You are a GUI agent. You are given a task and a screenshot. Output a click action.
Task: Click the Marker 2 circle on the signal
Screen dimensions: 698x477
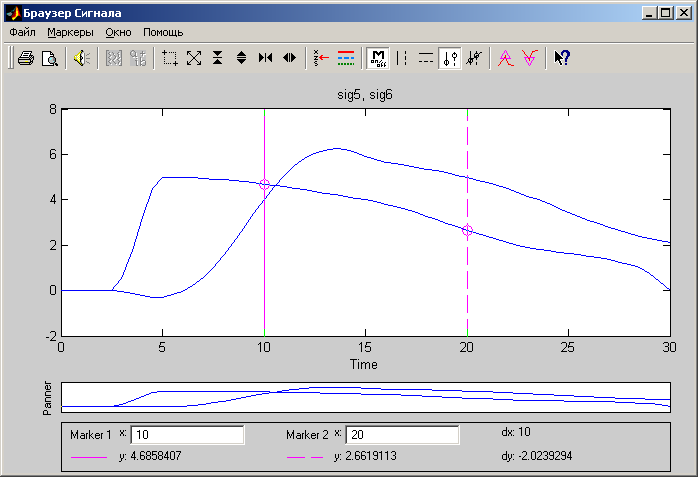click(467, 230)
